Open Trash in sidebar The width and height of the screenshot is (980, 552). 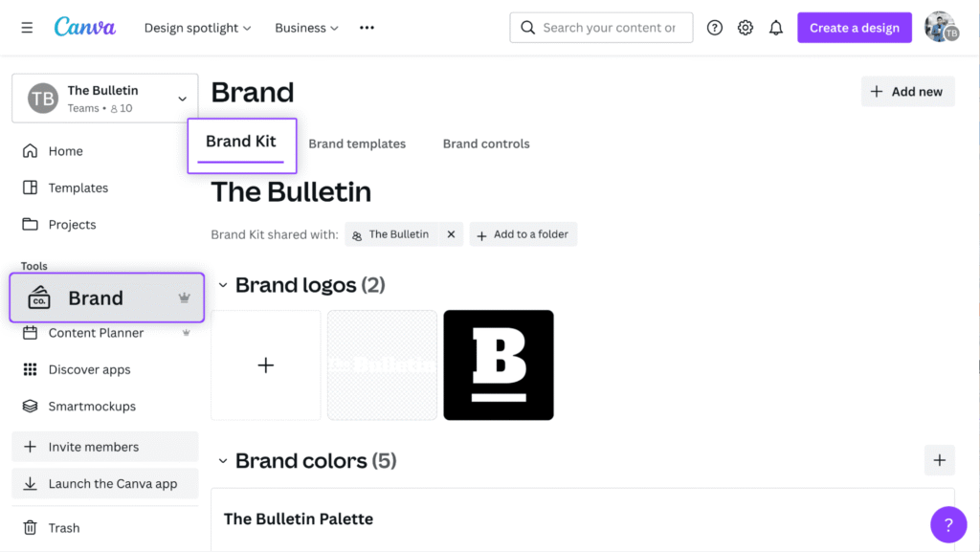click(64, 528)
